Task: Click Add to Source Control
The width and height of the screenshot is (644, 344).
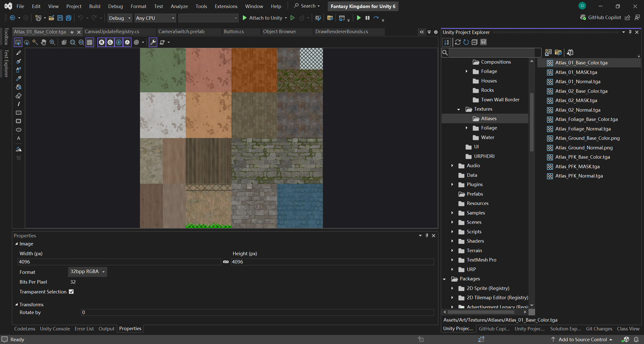Action: [582, 340]
